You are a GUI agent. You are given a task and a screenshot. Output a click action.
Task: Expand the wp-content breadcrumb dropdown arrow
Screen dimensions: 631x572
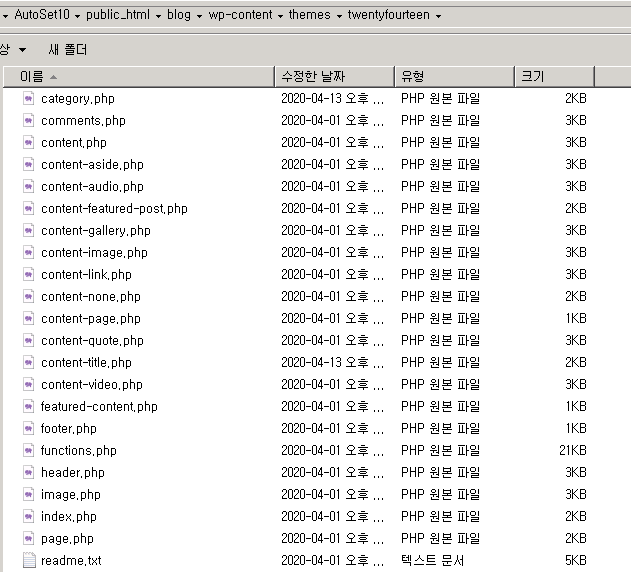click(x=280, y=17)
